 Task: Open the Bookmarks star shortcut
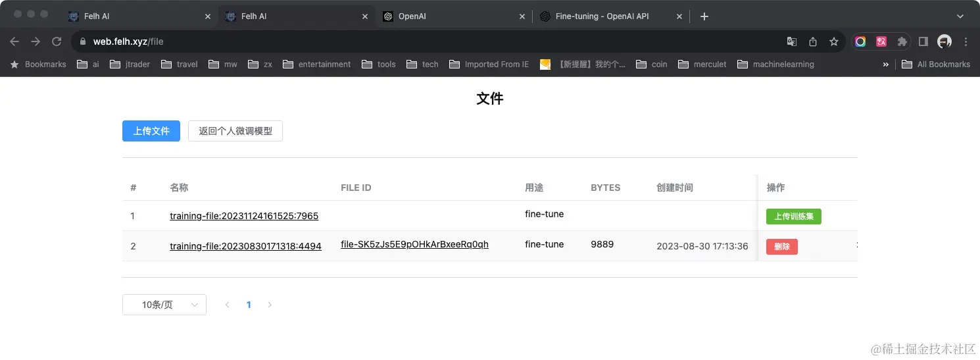[38, 64]
